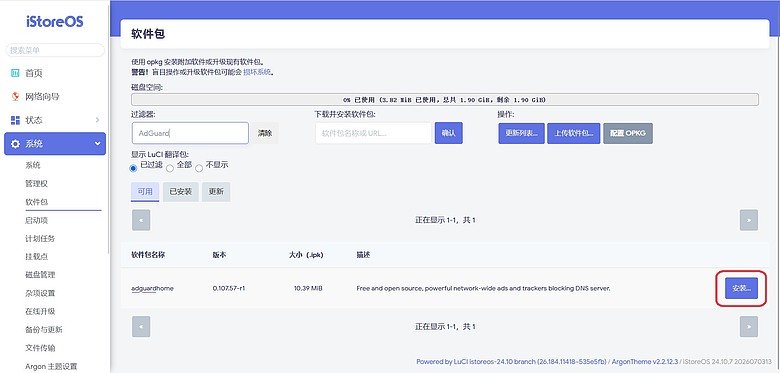Viewport: 780px width, 373px height.
Task: Switch to the 更新 tab
Action: click(216, 191)
